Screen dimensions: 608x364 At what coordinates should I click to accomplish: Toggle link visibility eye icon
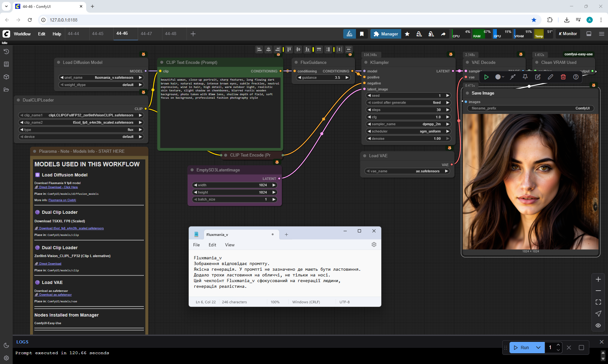pos(598,325)
